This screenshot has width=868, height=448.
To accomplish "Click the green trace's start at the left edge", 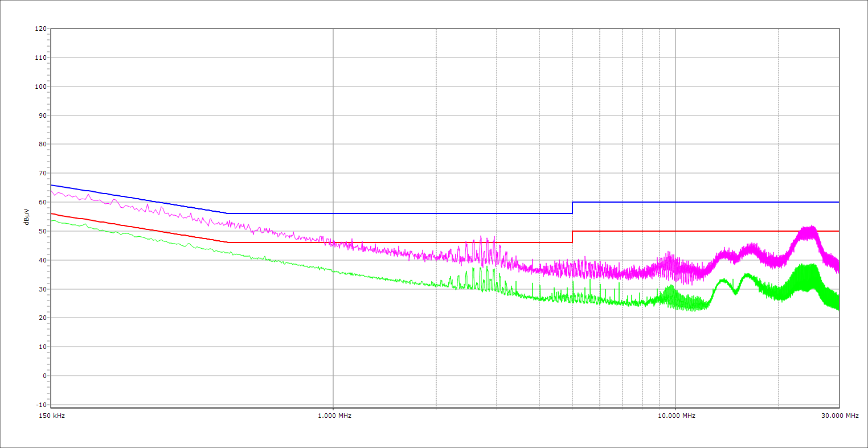I will click(x=52, y=220).
